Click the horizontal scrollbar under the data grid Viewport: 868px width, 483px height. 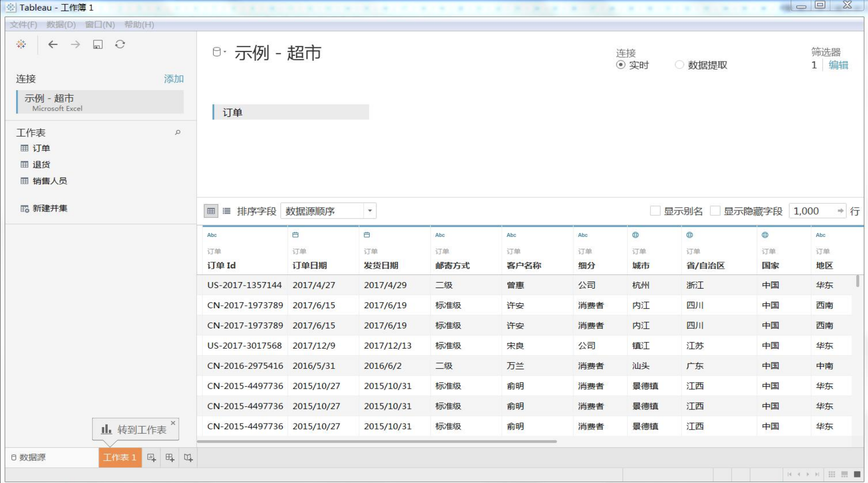click(x=377, y=442)
